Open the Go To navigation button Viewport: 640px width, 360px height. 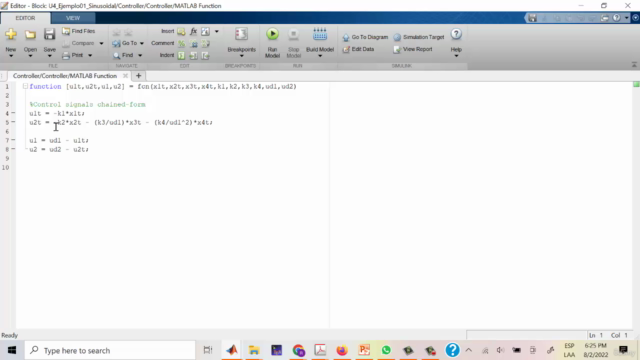125,43
